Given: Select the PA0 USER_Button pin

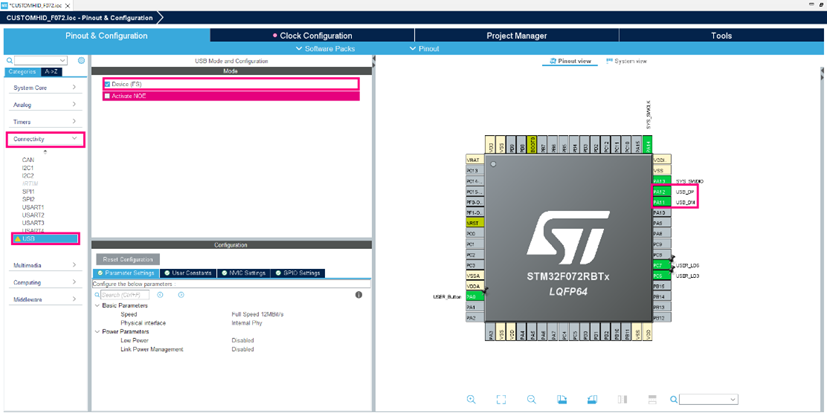Looking at the screenshot, I should tap(475, 297).
